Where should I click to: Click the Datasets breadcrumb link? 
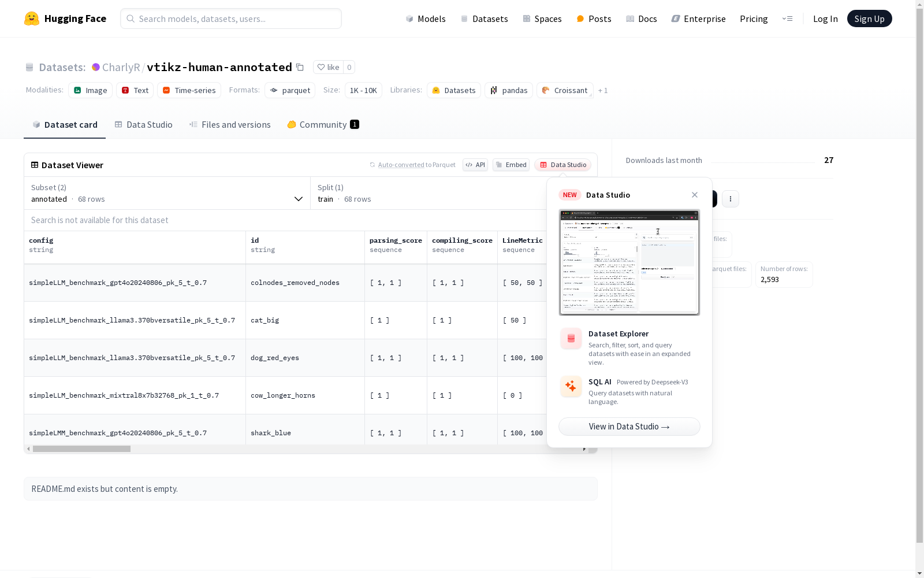coord(62,67)
